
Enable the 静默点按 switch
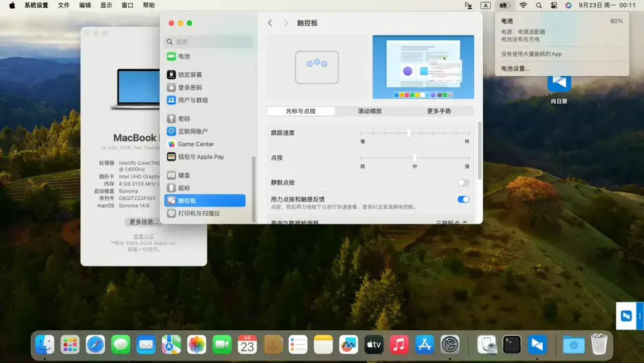click(x=464, y=182)
